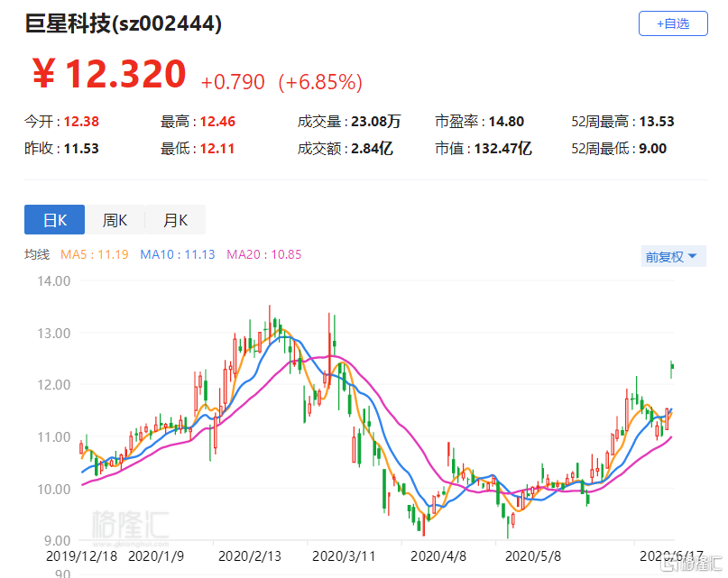Viewport: 728px width, 578px height.
Task: Click the 最高 daily high 12.46
Action: [217, 122]
